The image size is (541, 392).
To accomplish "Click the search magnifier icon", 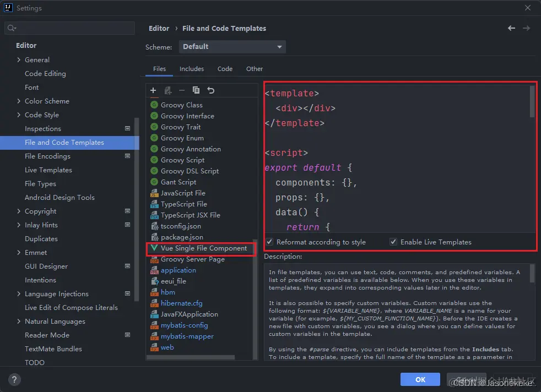I will click(x=12, y=28).
